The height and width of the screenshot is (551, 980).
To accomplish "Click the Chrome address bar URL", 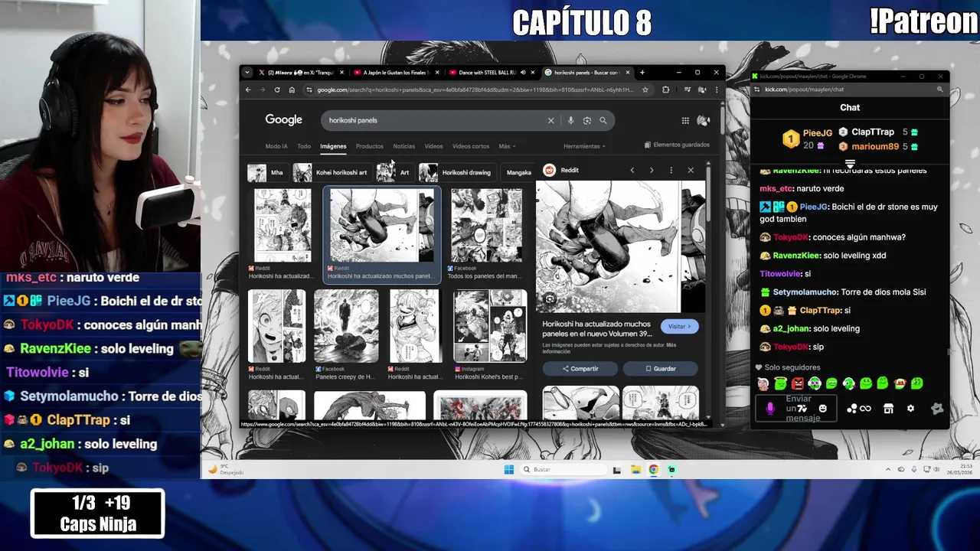I will coord(475,90).
